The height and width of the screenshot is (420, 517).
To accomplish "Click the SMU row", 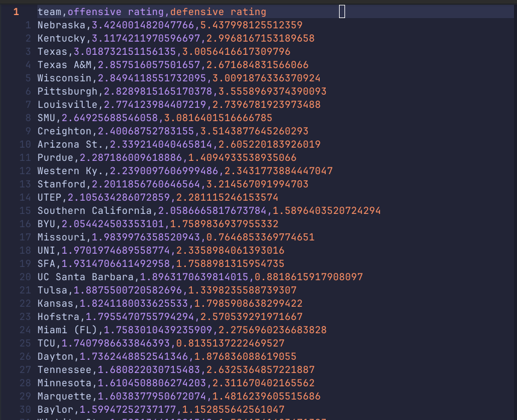I will click(x=154, y=118).
